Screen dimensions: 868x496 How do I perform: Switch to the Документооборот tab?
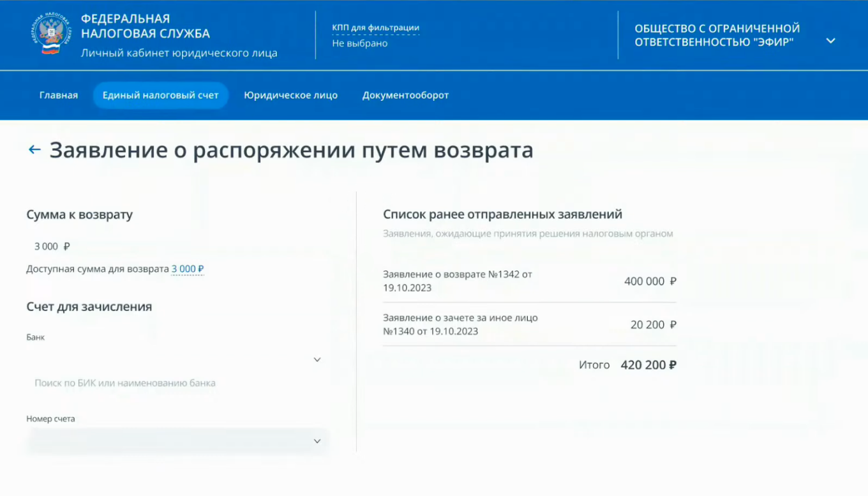(405, 94)
